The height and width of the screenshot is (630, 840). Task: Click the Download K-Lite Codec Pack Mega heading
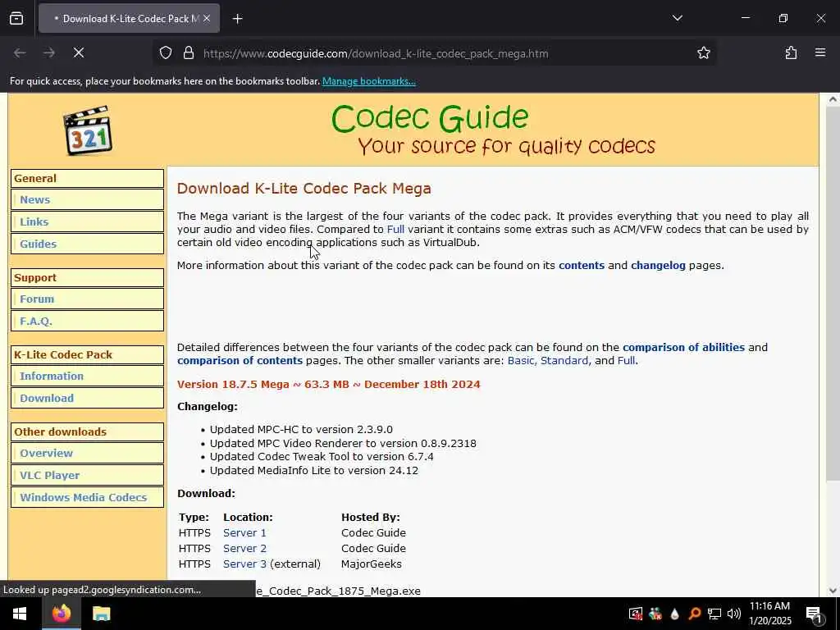(x=304, y=188)
